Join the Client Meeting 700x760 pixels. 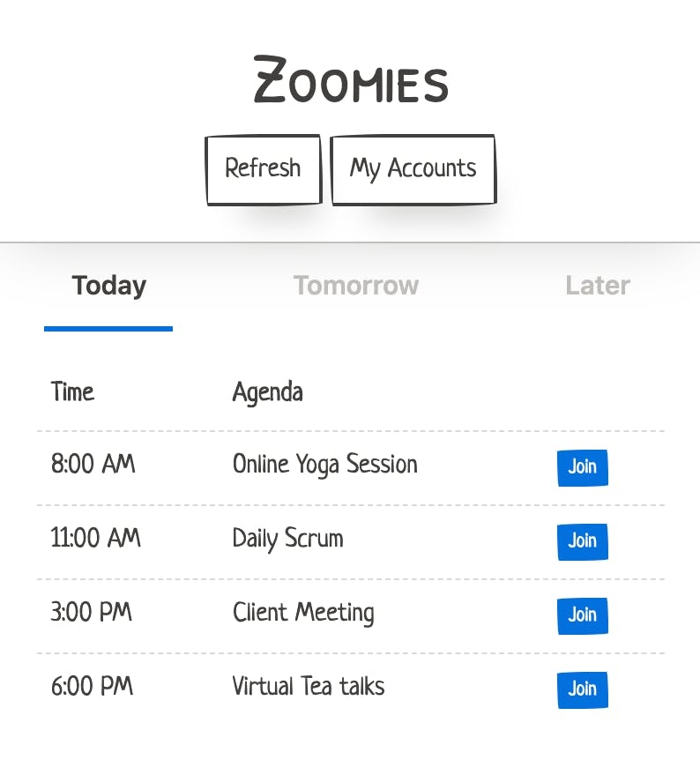(582, 616)
